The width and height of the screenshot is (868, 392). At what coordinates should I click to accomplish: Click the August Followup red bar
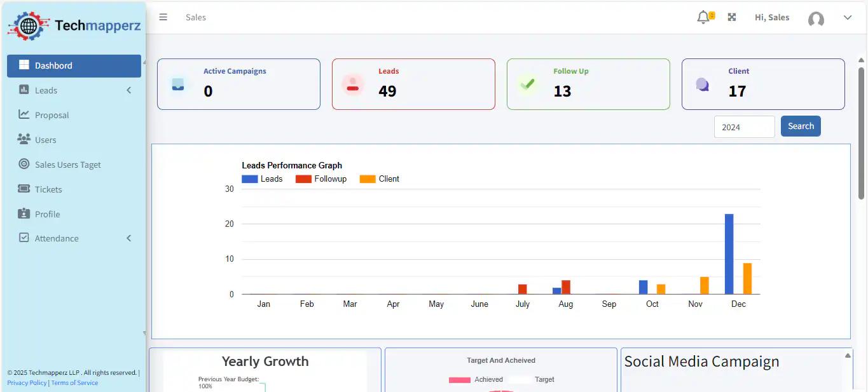[566, 287]
